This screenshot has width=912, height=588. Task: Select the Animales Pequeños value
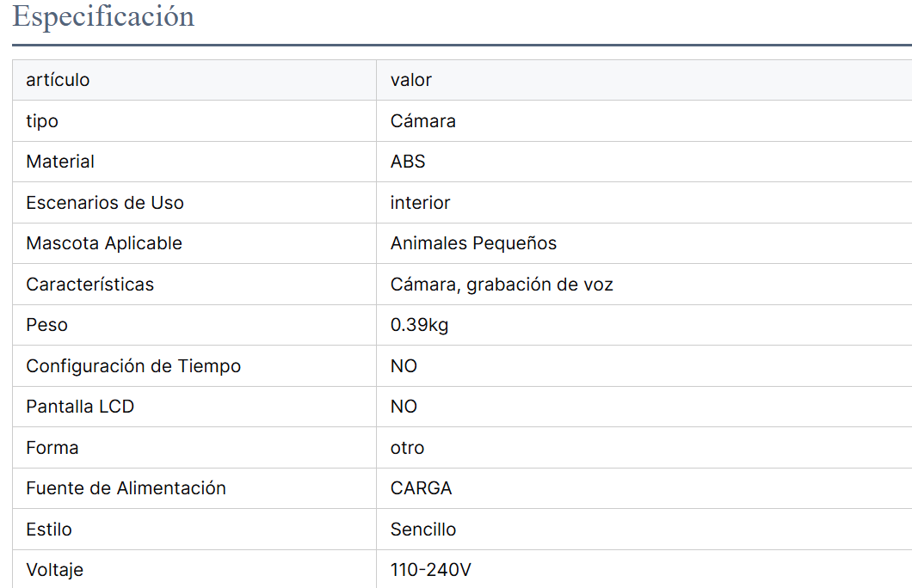(x=473, y=243)
